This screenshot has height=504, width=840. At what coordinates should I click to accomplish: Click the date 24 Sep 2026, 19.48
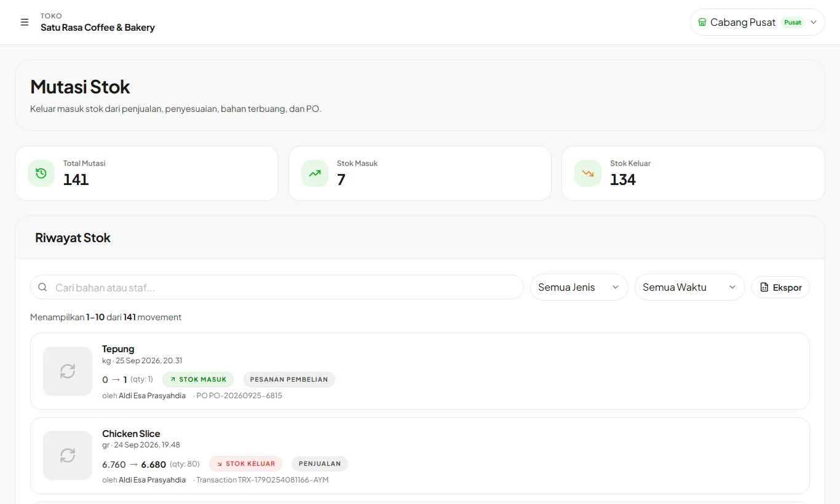148,445
